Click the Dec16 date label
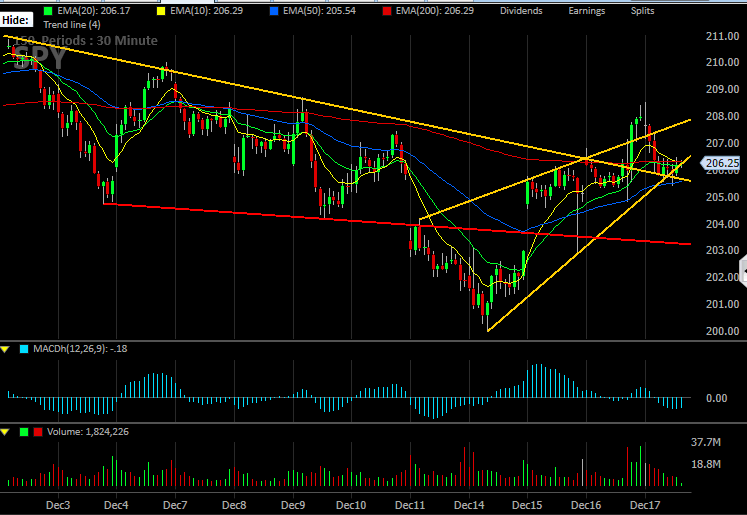This screenshot has width=747, height=515. pos(586,505)
